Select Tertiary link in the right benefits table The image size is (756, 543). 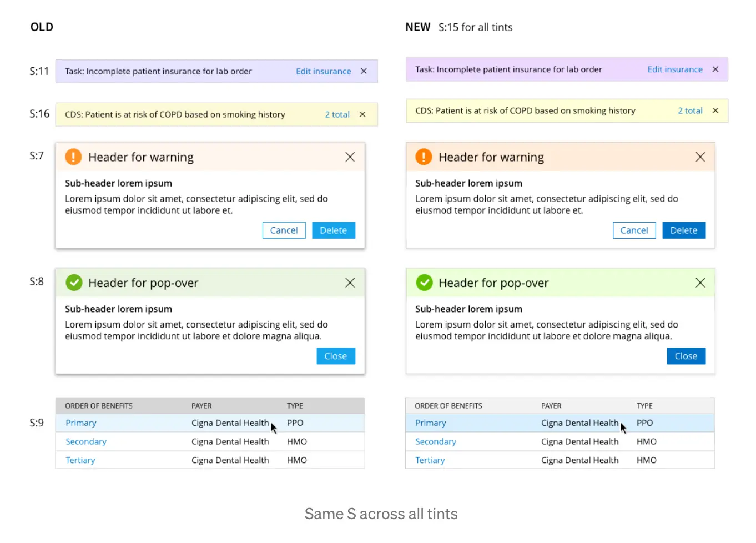[430, 460]
